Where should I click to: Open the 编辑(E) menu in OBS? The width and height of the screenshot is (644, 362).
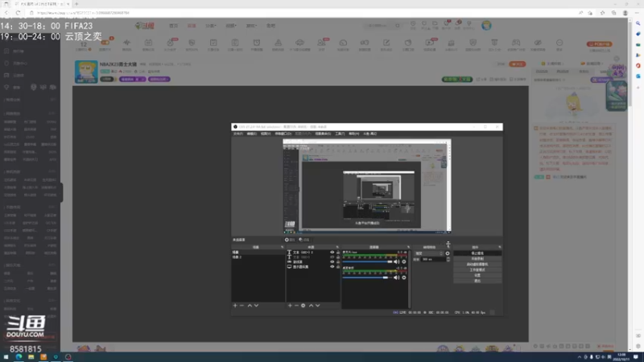(252, 134)
